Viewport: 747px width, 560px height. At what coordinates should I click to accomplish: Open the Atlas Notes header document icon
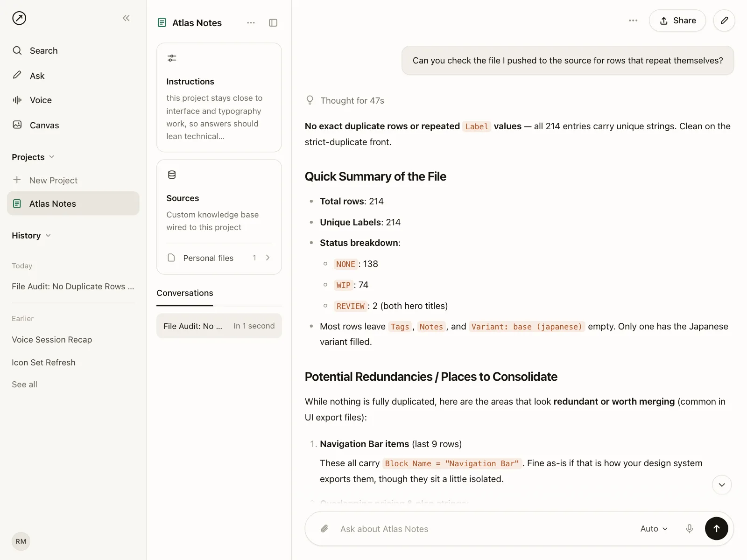click(x=162, y=23)
